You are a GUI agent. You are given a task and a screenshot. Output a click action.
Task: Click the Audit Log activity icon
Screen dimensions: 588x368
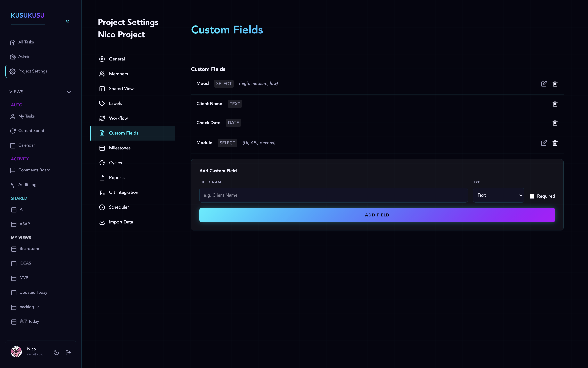tap(13, 185)
